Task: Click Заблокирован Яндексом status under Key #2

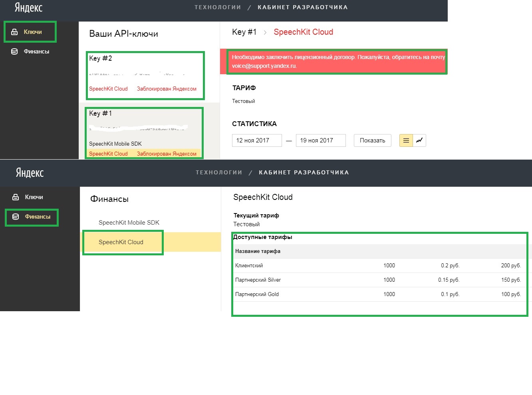Action: point(167,89)
